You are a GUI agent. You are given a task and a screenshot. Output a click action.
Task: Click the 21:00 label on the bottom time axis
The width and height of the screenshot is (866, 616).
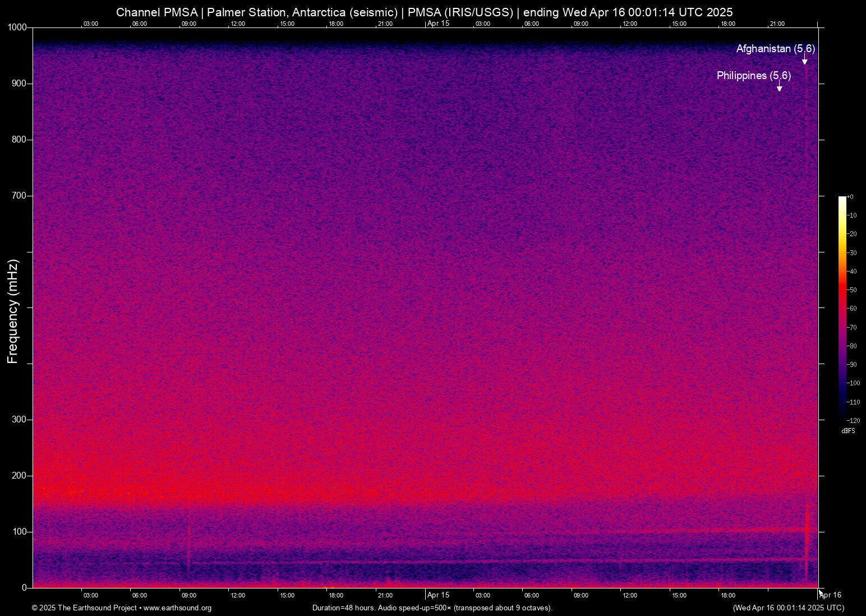[x=385, y=595]
